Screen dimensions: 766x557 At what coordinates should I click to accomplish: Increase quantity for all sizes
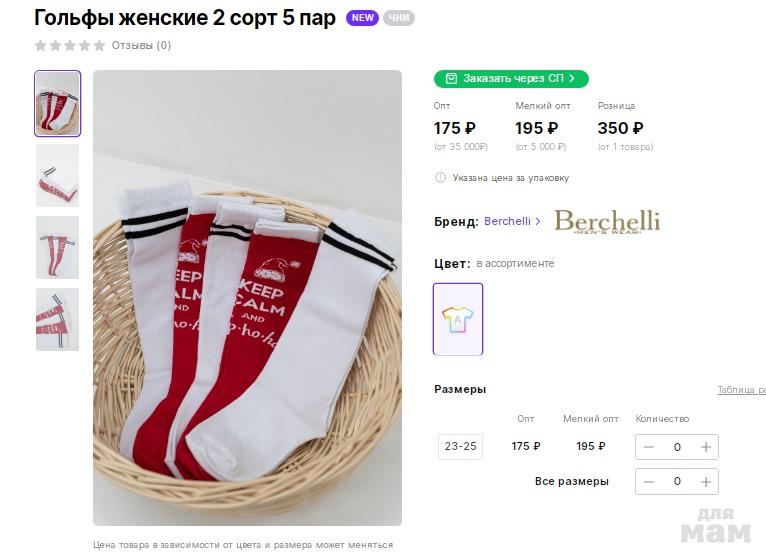[x=706, y=481]
